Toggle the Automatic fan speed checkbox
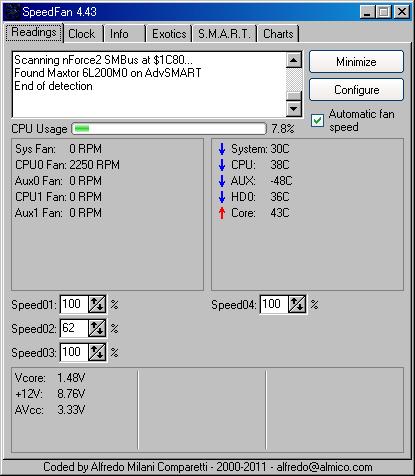The width and height of the screenshot is (415, 476). click(317, 120)
